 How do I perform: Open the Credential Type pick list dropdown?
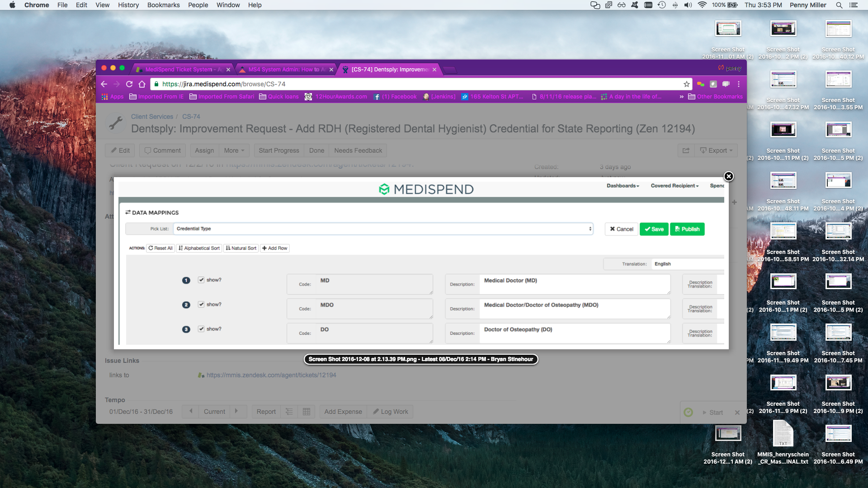pyautogui.click(x=382, y=229)
